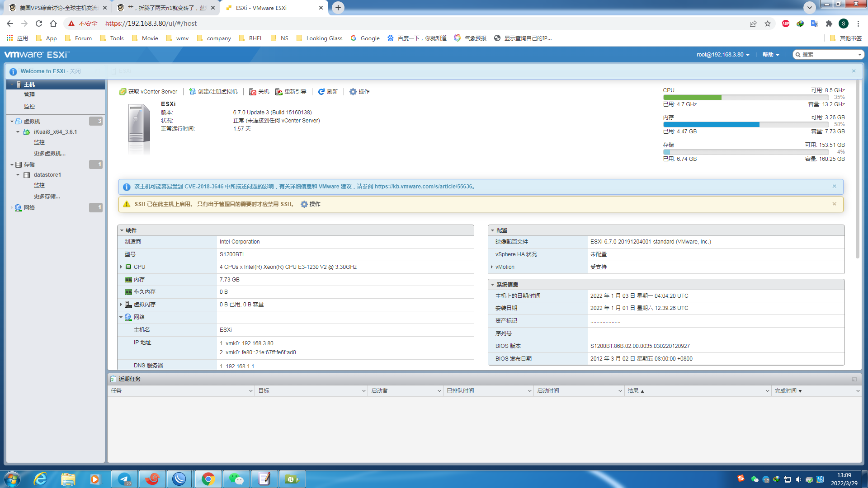868x488 pixels.
Task: Open the Google bookmark
Action: 365,38
